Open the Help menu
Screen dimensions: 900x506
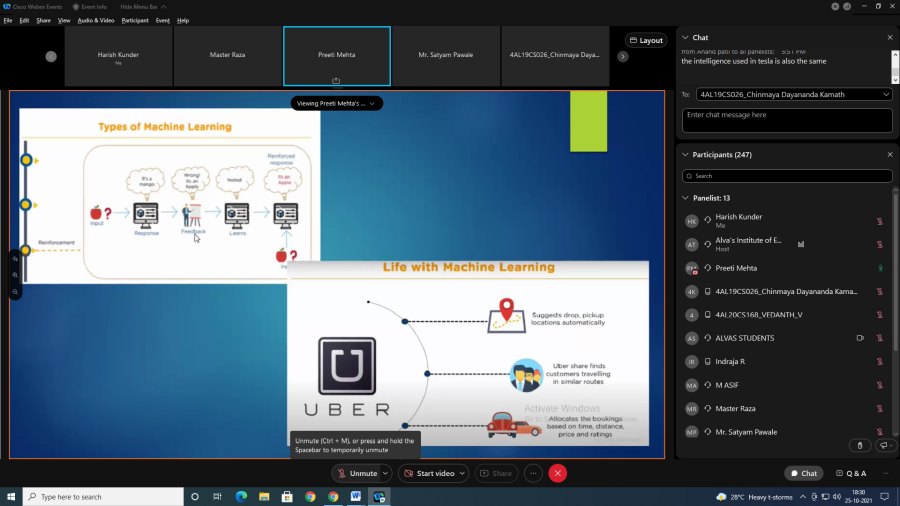click(x=183, y=20)
